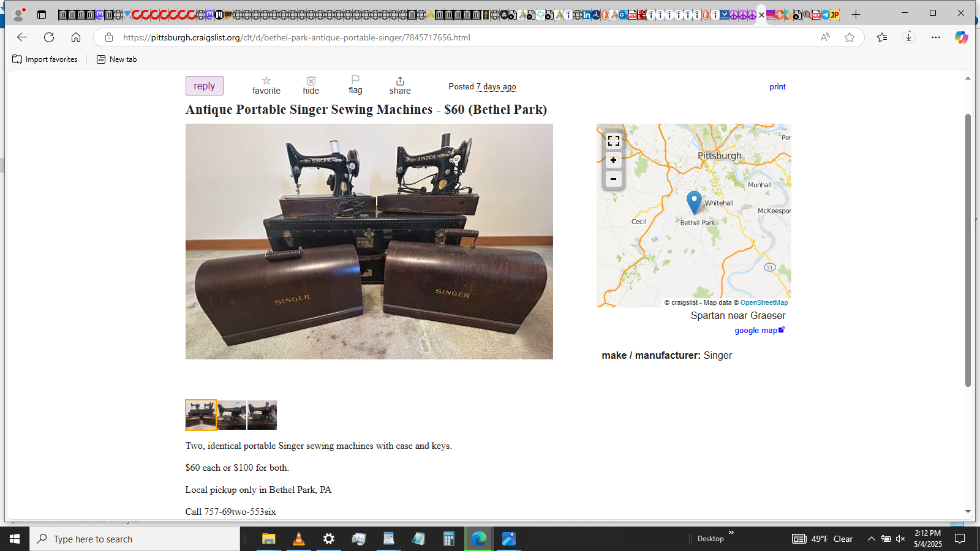The image size is (980, 551).
Task: Click the listing title text
Action: click(x=366, y=110)
